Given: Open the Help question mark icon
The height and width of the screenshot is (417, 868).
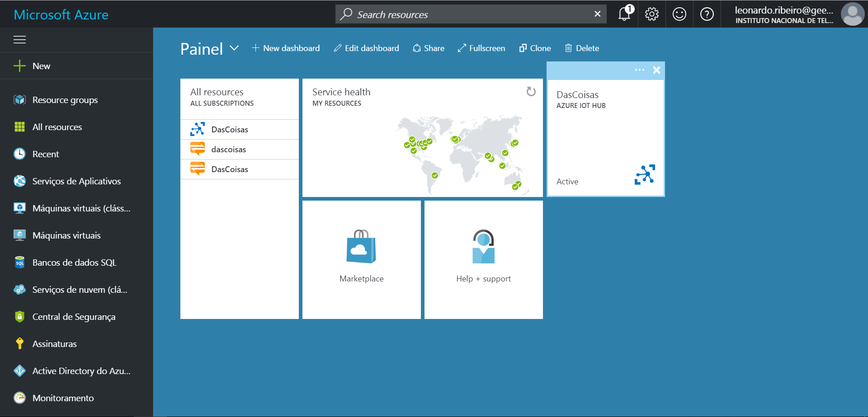Looking at the screenshot, I should 707,14.
